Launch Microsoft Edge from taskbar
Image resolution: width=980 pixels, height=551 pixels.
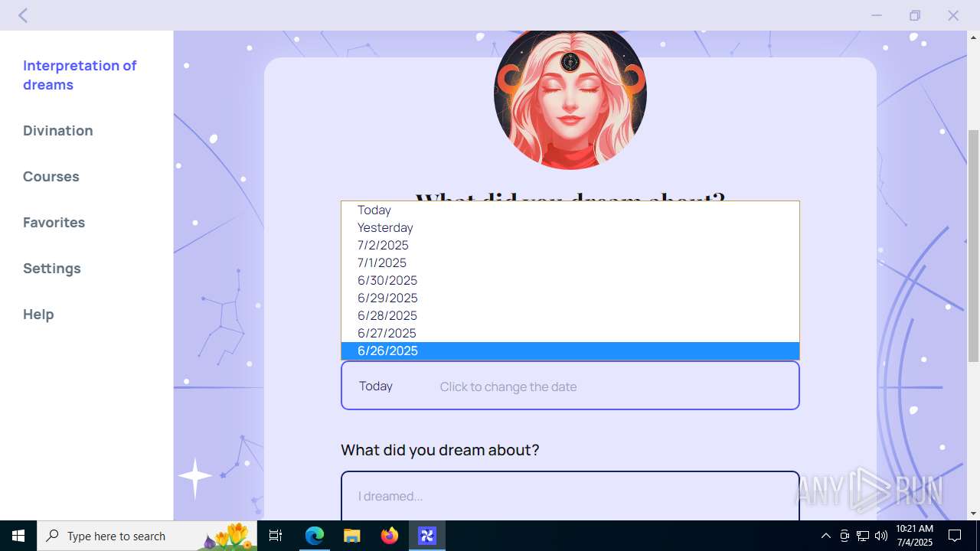tap(315, 536)
